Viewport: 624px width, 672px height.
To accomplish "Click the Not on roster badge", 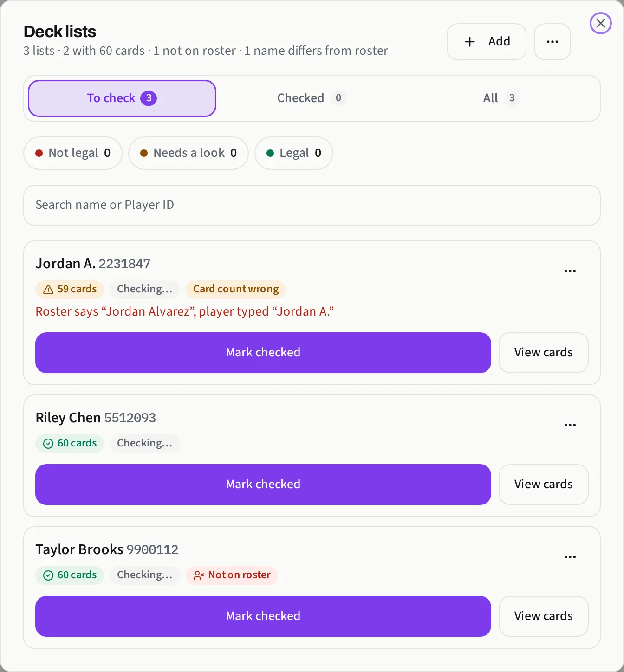I will [232, 575].
